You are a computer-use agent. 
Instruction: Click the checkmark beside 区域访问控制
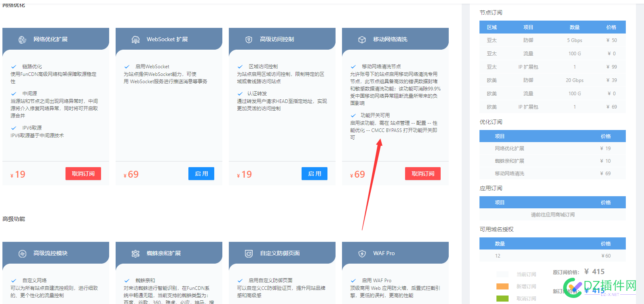(240, 67)
